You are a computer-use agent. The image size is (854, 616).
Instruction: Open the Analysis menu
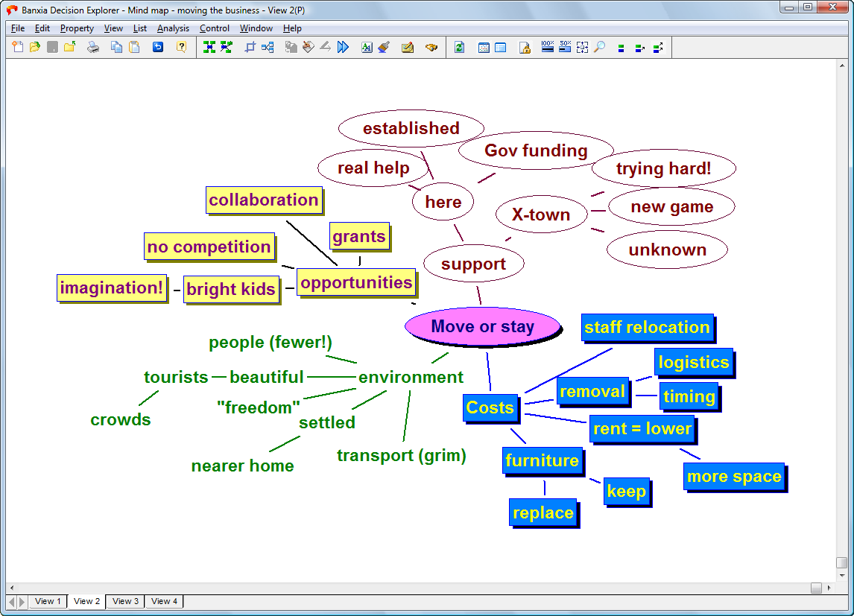[173, 28]
